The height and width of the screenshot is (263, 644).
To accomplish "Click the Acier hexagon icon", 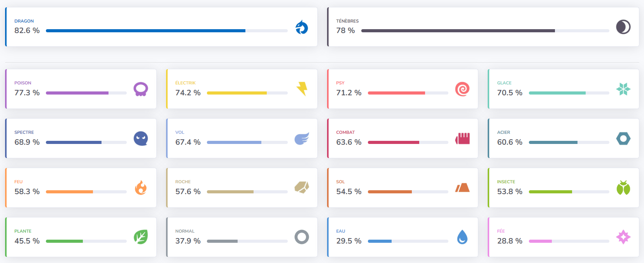I will 623,139.
